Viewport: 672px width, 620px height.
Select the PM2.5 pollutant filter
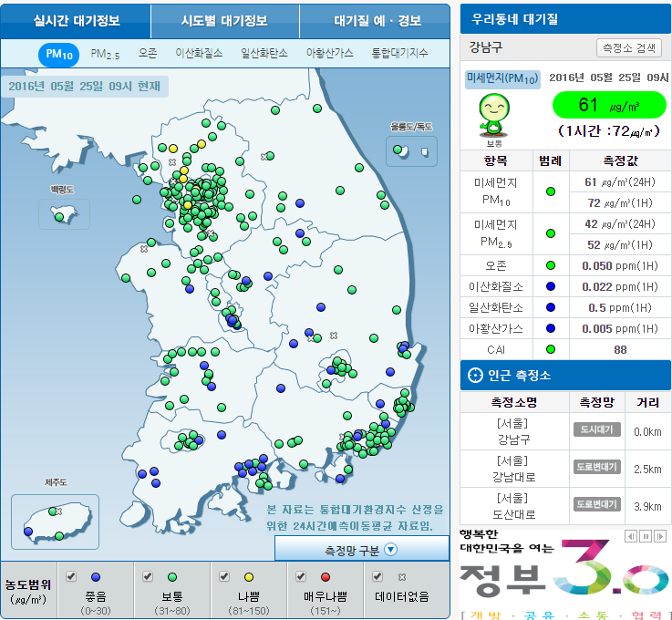pyautogui.click(x=105, y=55)
